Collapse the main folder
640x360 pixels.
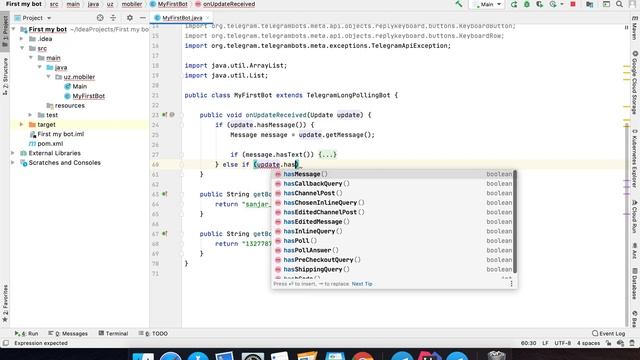[x=31, y=58]
